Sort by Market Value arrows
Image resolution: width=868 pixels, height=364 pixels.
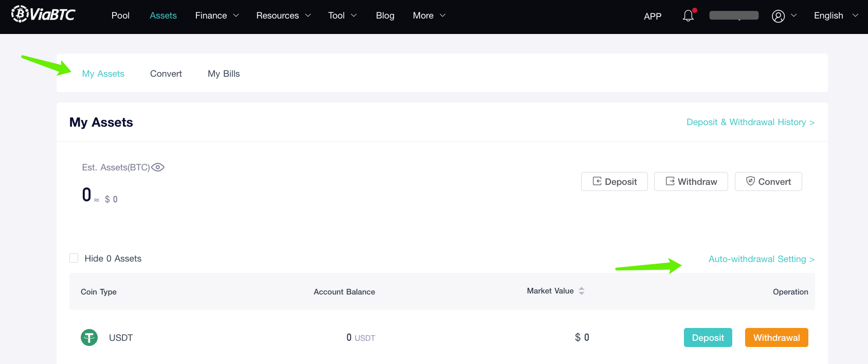(582, 291)
